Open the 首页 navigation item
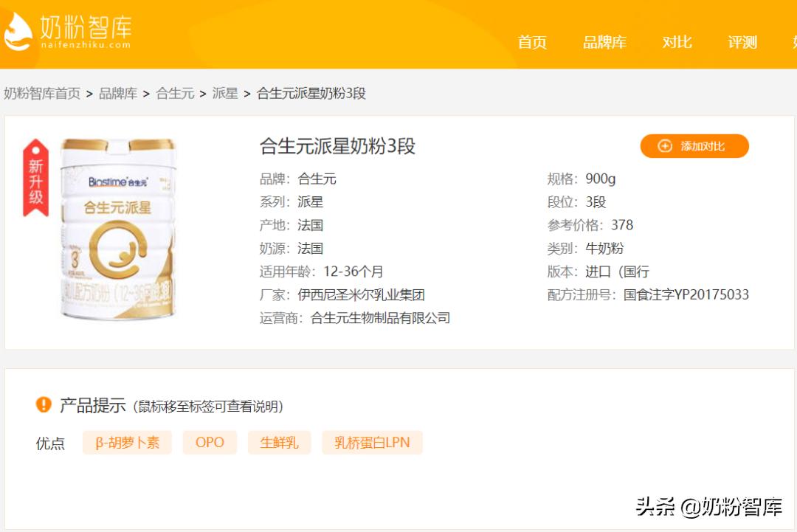 point(533,43)
